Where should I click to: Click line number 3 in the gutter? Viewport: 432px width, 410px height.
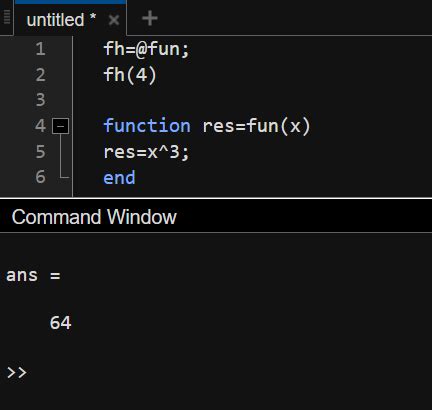pos(40,100)
